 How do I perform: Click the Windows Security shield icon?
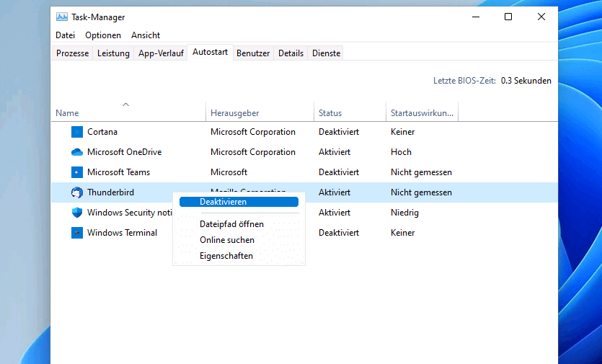77,213
